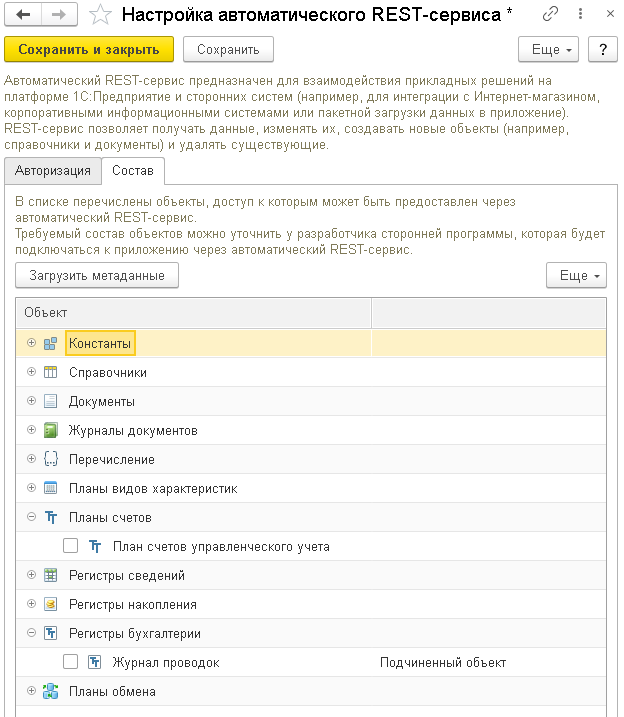Viewport: 624px width, 717px height.
Task: Click the Документы page icon
Action: tap(50, 401)
